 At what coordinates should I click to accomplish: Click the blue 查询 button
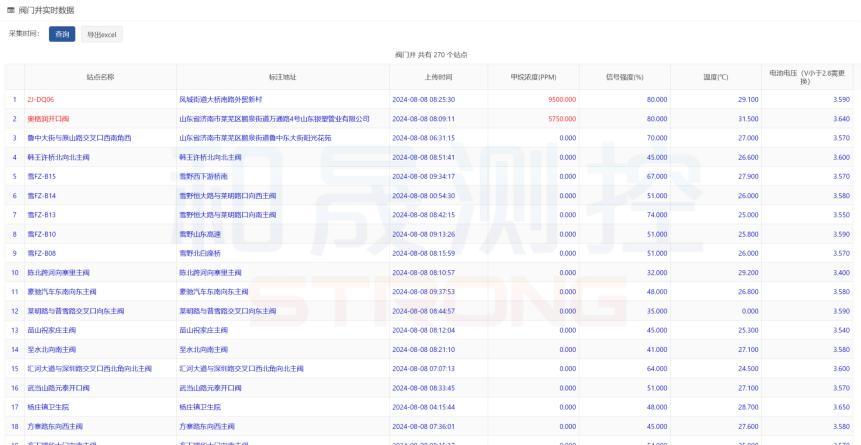click(62, 34)
